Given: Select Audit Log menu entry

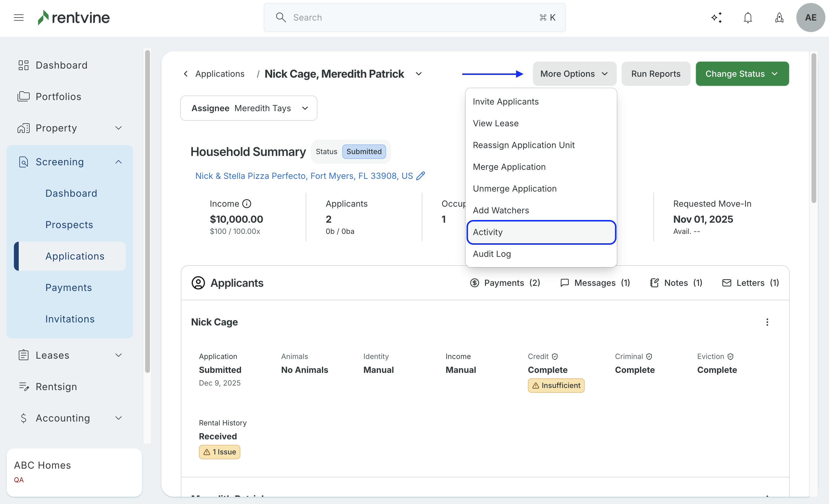Looking at the screenshot, I should pyautogui.click(x=492, y=254).
